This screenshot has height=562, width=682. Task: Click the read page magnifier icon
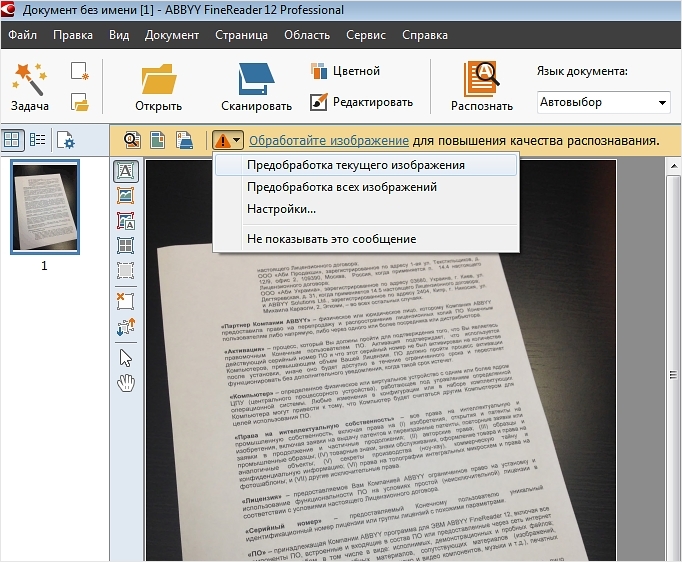click(x=132, y=140)
